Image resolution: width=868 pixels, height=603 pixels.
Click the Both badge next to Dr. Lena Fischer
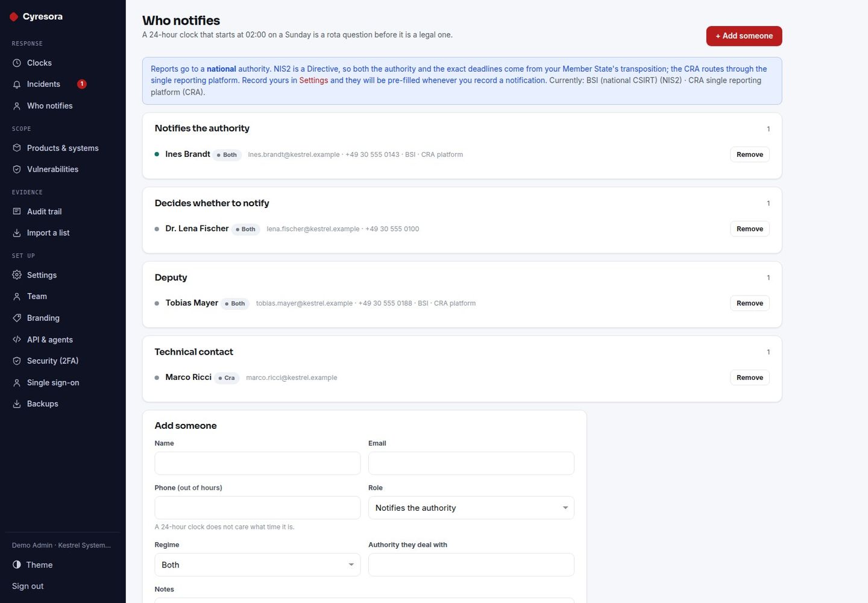(x=245, y=229)
